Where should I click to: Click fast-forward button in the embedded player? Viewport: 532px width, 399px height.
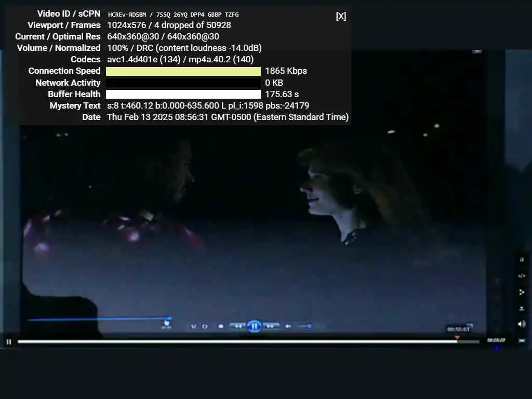click(270, 326)
